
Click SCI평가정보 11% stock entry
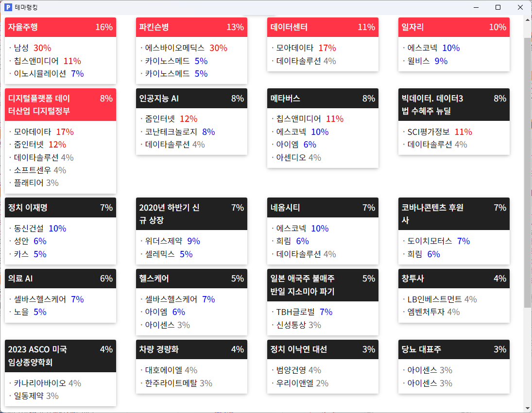[440, 132]
